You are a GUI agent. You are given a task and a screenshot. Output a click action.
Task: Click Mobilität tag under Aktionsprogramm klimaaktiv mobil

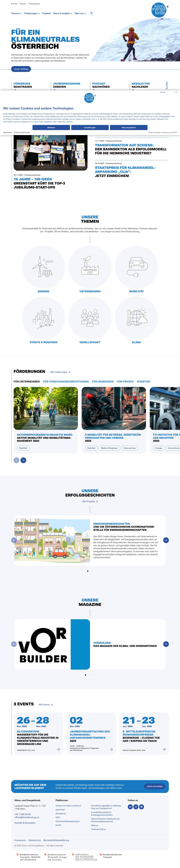click(23, 448)
